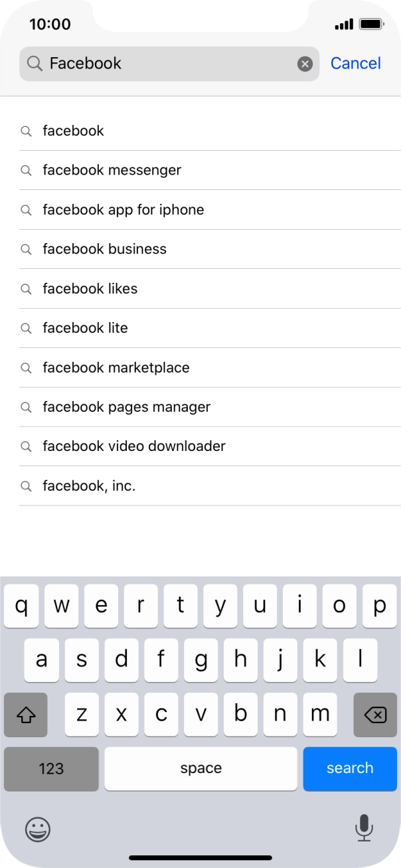Image resolution: width=401 pixels, height=868 pixels.
Task: Clear the search field with the x icon
Action: (305, 63)
